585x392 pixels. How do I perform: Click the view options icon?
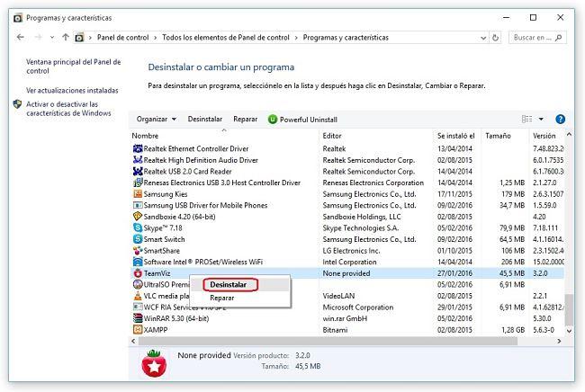(x=526, y=120)
